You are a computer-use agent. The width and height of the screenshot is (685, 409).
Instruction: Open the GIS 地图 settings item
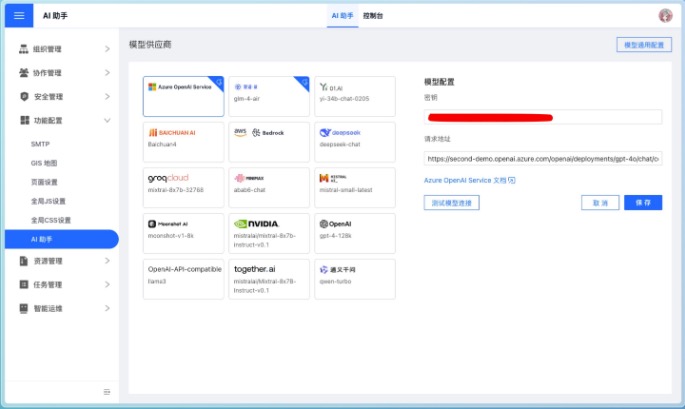44,163
